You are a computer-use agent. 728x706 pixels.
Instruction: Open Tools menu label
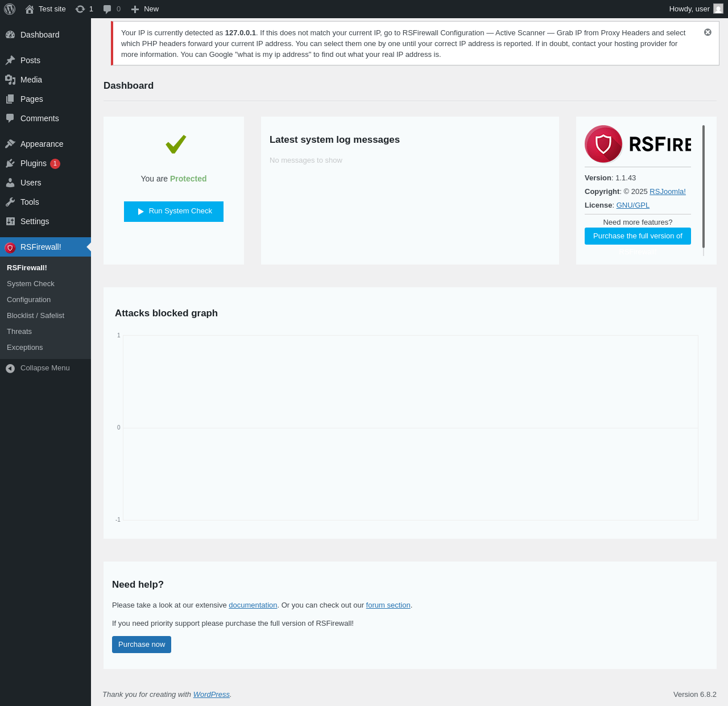[x=30, y=202]
